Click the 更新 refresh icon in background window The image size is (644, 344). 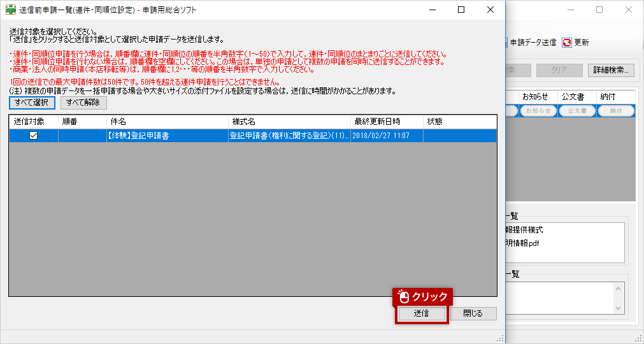567,43
